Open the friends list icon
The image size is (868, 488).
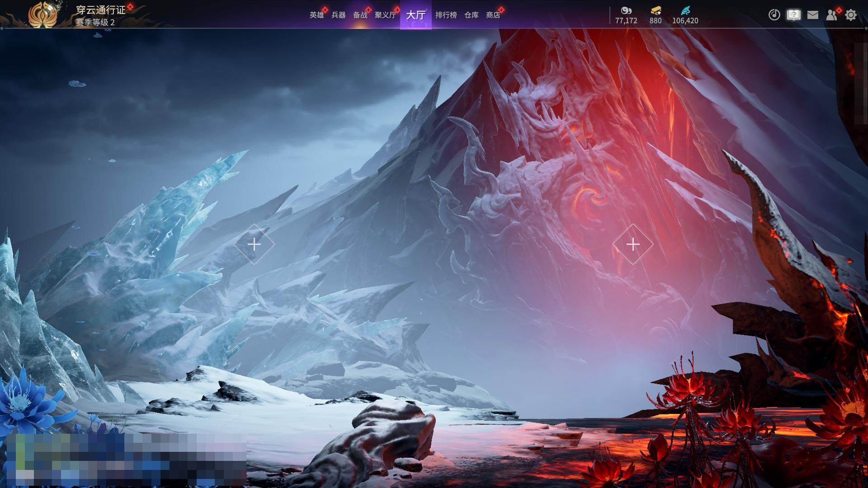pyautogui.click(x=831, y=15)
